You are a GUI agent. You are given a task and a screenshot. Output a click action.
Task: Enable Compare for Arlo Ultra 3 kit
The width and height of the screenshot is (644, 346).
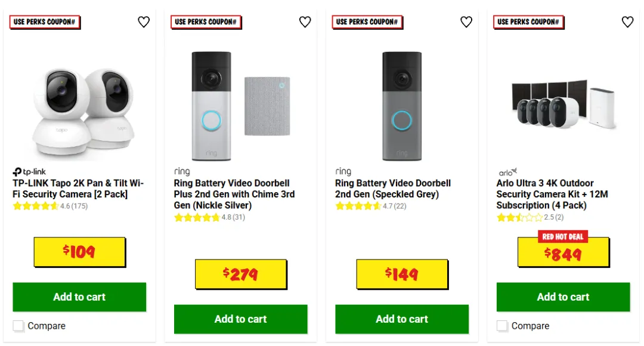point(502,326)
